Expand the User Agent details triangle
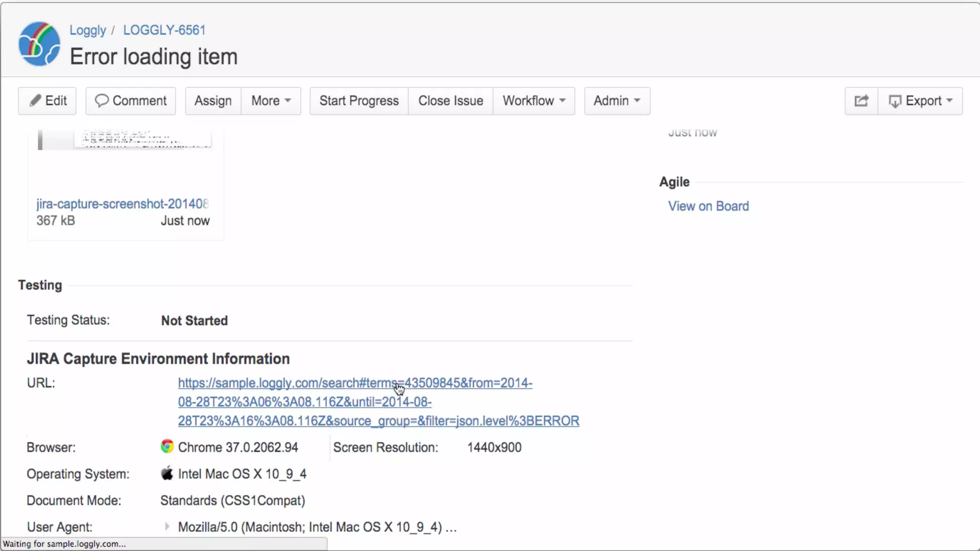The width and height of the screenshot is (980, 551). point(167,527)
